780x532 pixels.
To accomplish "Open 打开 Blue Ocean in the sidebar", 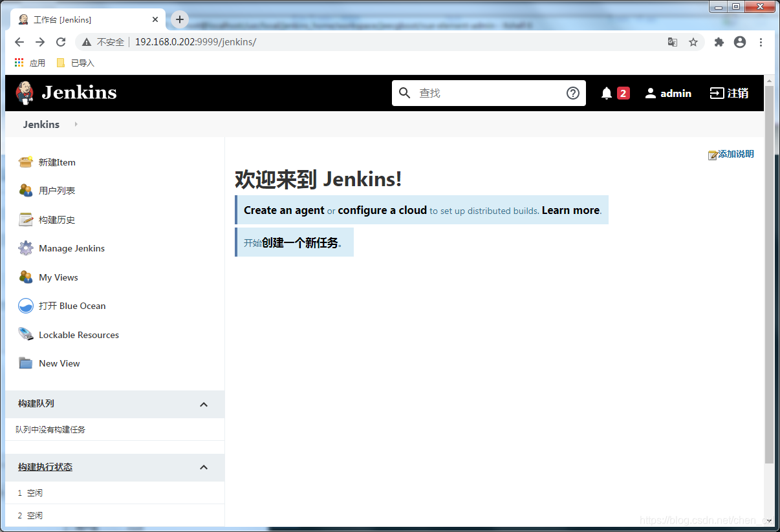I will (72, 306).
